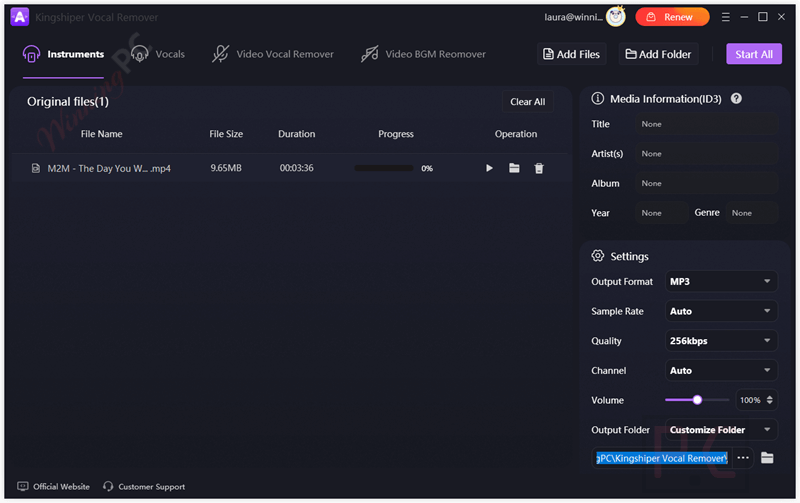The image size is (800, 503).
Task: Click the Renew button
Action: click(672, 17)
